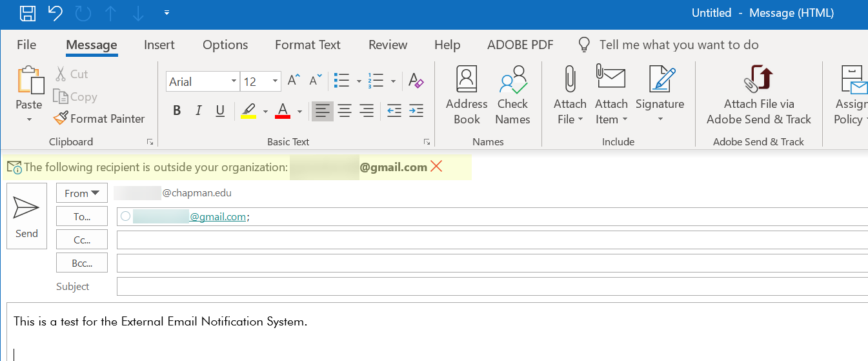The image size is (868, 361).
Task: Click Check Names
Action: pyautogui.click(x=513, y=96)
